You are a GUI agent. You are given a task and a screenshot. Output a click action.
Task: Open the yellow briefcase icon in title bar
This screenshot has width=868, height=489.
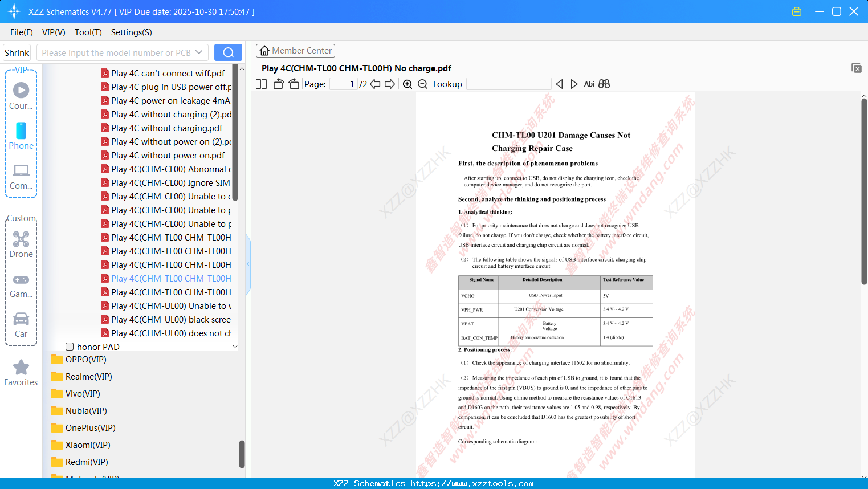(797, 11)
